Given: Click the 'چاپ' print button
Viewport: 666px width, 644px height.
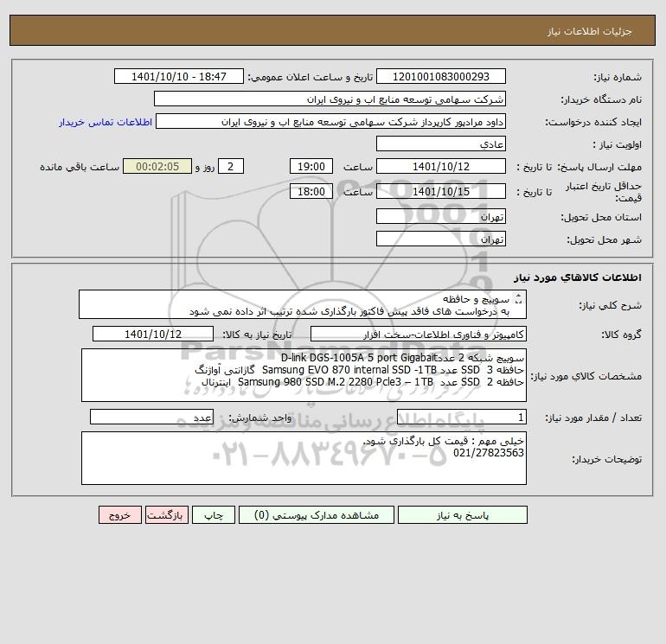Looking at the screenshot, I should tap(214, 514).
